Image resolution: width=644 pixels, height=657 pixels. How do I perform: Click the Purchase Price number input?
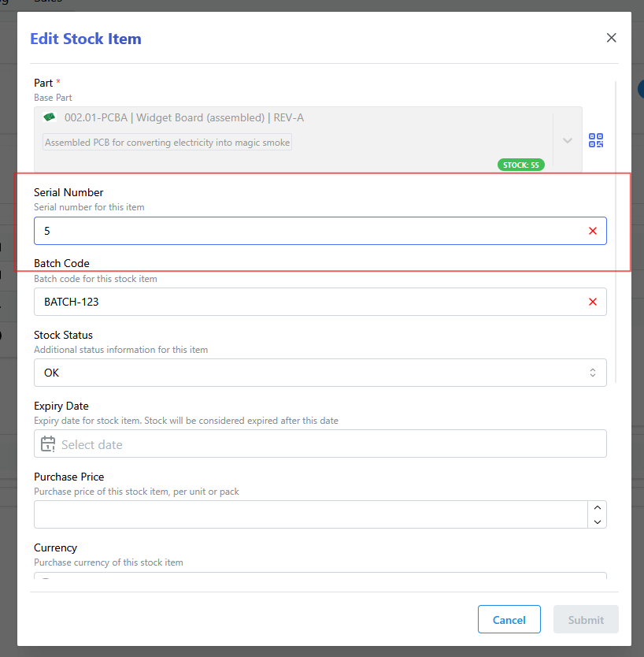(310, 514)
